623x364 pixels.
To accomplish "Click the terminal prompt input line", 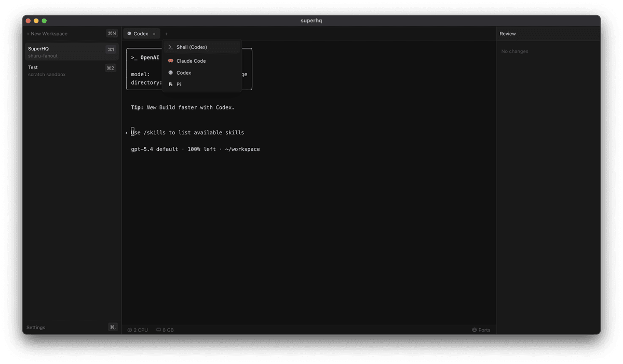I will [187, 133].
